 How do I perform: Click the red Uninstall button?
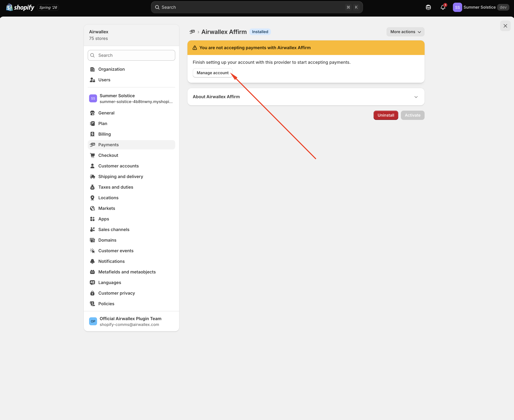click(386, 115)
